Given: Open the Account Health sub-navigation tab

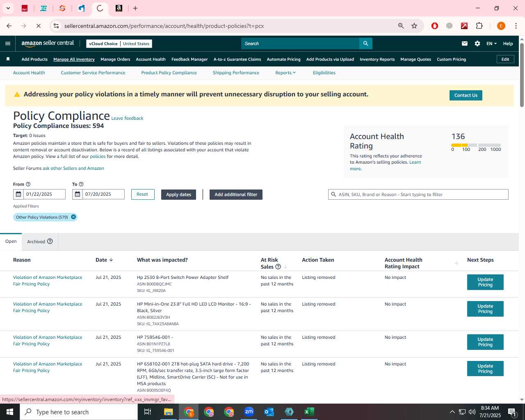Looking at the screenshot, I should [x=29, y=73].
